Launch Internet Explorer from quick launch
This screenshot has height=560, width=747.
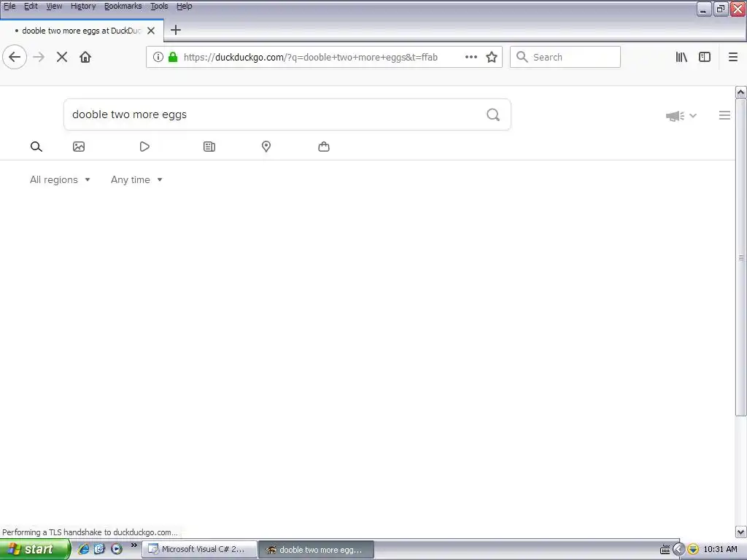(83, 549)
